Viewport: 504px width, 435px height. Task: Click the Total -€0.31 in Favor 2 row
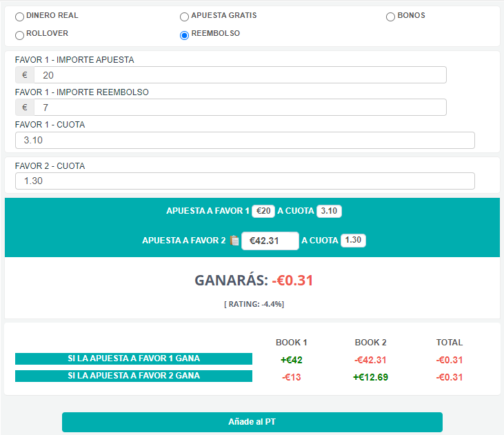(x=450, y=377)
